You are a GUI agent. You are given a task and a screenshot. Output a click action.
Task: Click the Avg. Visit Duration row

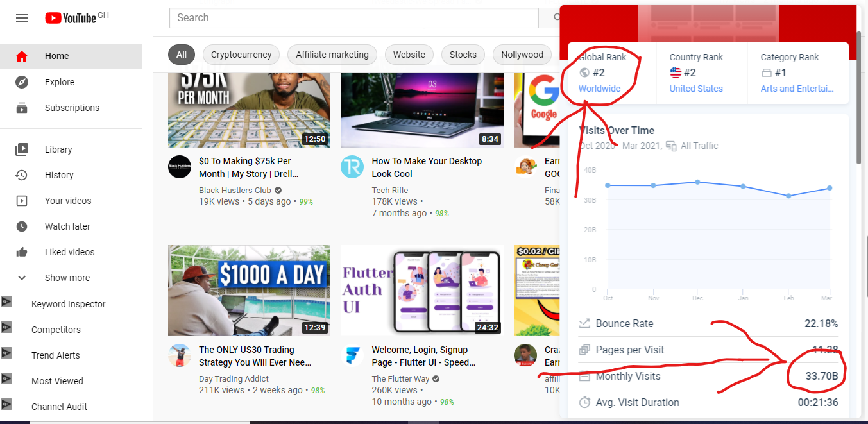point(708,402)
